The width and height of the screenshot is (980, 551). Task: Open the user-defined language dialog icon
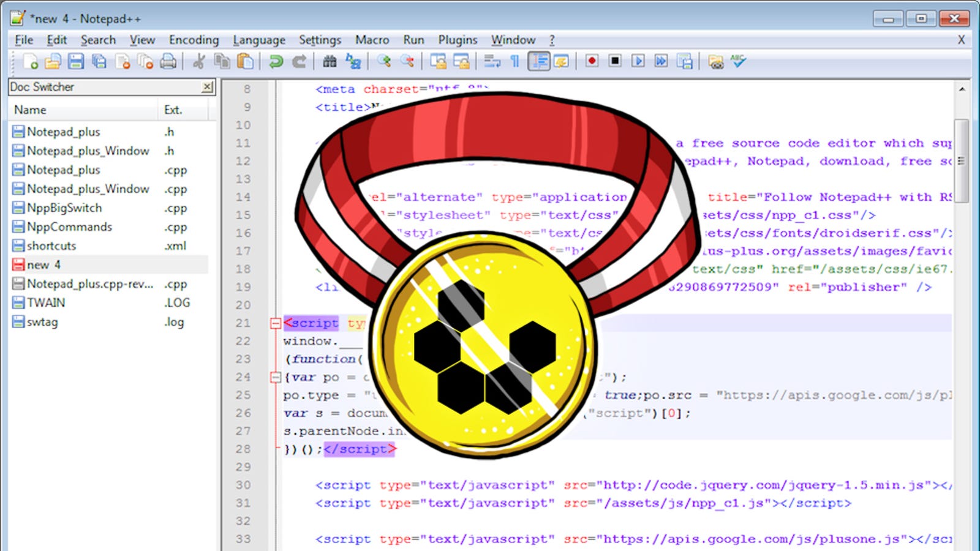coord(561,61)
